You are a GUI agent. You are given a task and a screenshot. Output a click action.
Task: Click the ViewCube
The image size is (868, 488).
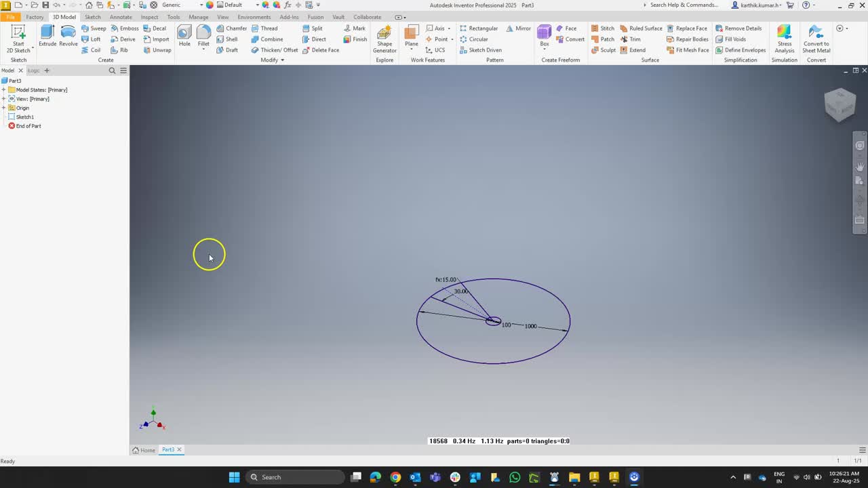tap(840, 104)
